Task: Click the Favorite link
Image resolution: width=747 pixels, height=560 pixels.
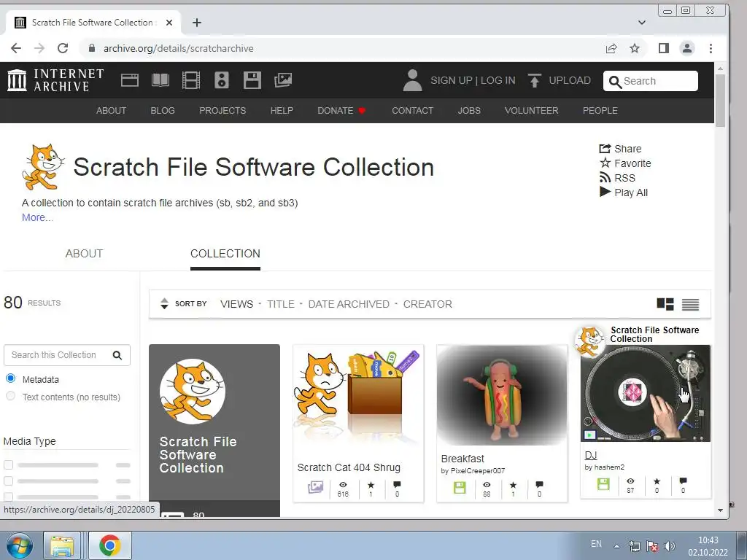Action: (x=625, y=163)
